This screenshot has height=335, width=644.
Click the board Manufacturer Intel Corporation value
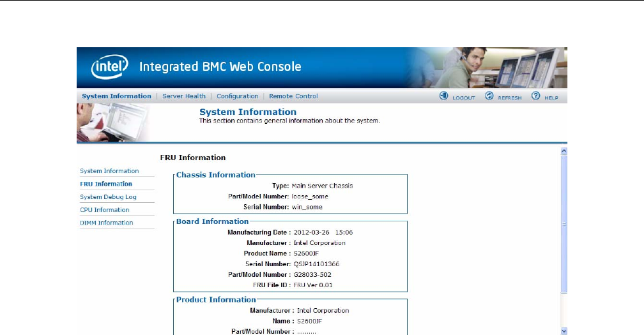click(x=319, y=242)
